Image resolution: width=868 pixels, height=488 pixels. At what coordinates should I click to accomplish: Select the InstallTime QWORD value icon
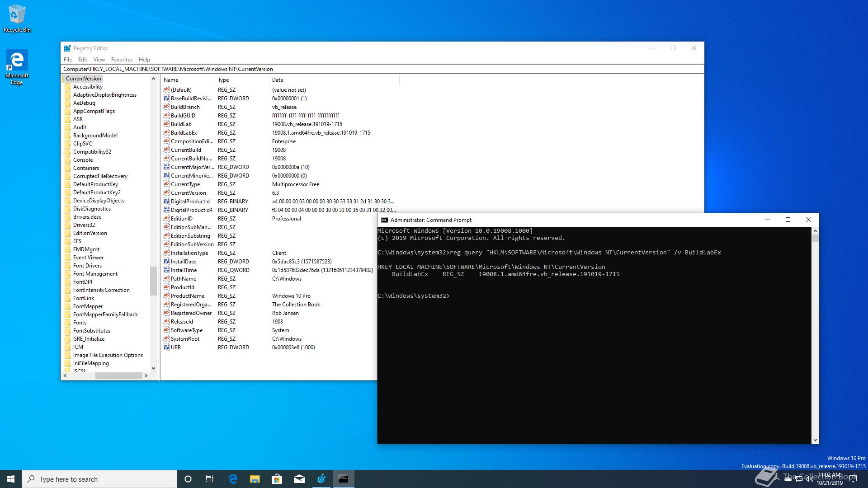click(166, 270)
